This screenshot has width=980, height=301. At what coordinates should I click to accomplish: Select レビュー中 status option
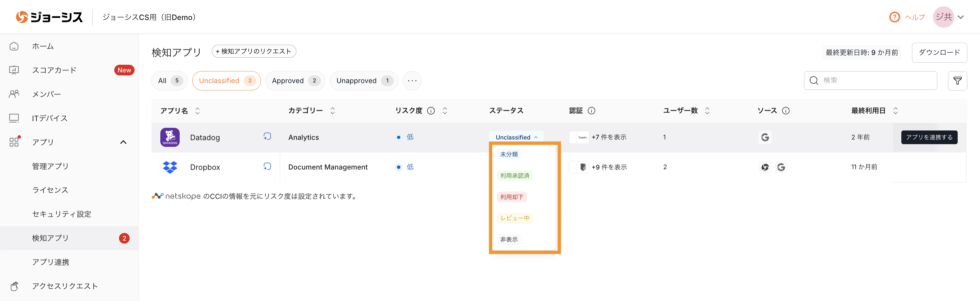point(514,218)
